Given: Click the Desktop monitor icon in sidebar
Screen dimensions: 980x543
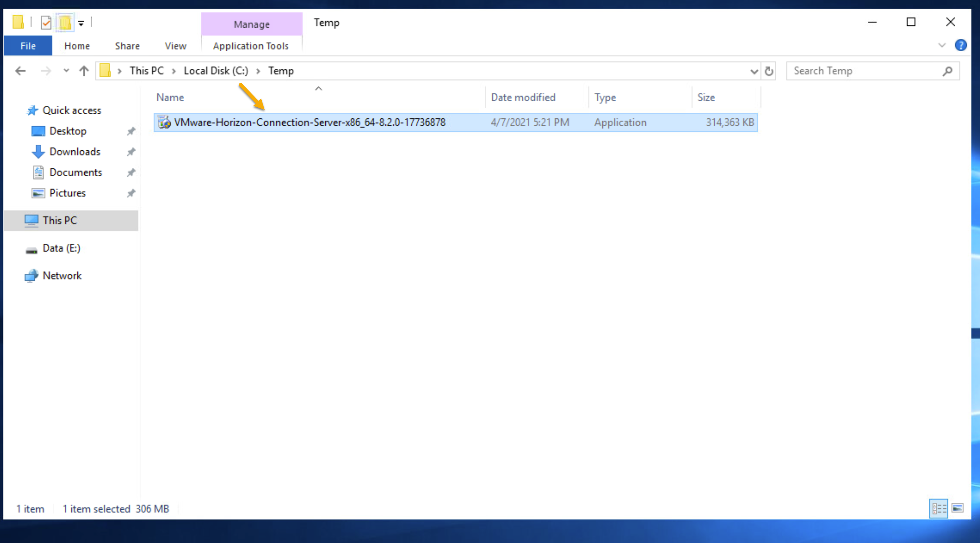Looking at the screenshot, I should (38, 131).
